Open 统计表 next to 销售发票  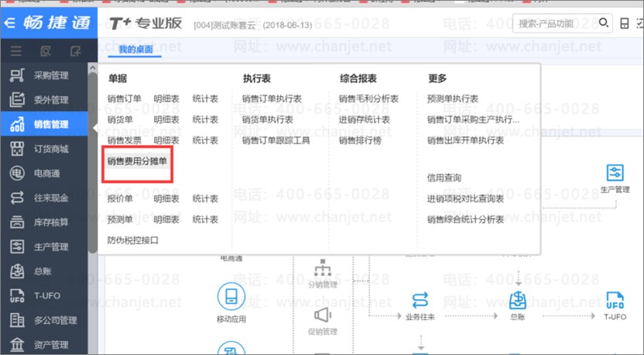(x=205, y=140)
